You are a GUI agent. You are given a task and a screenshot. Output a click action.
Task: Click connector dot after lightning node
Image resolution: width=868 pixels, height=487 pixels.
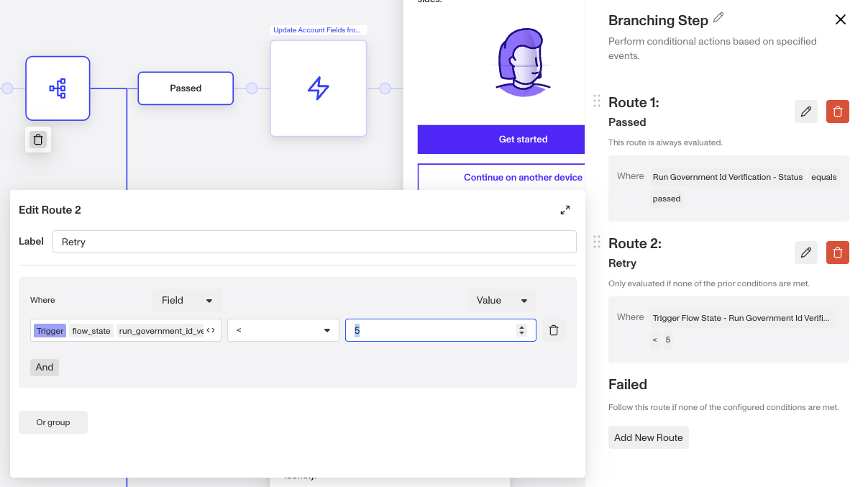[385, 88]
